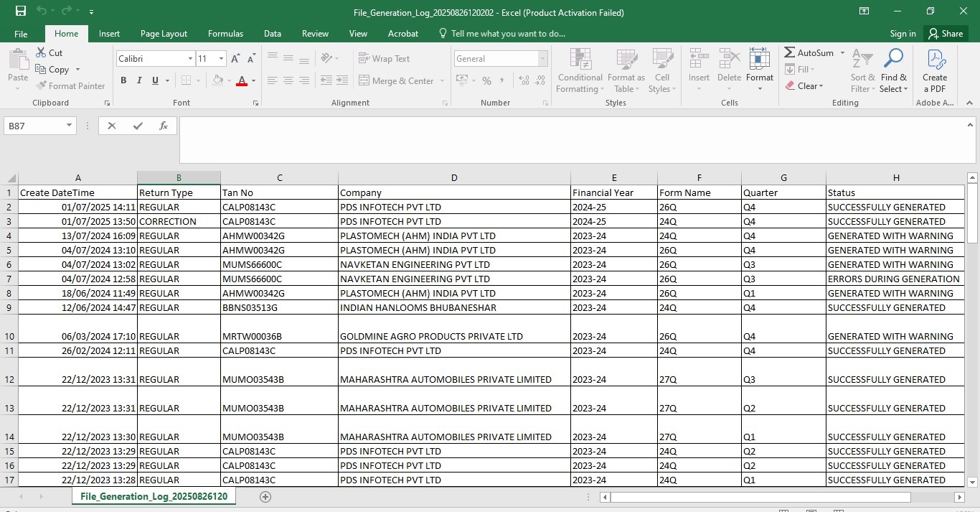Open Find & Select tool

click(x=893, y=70)
